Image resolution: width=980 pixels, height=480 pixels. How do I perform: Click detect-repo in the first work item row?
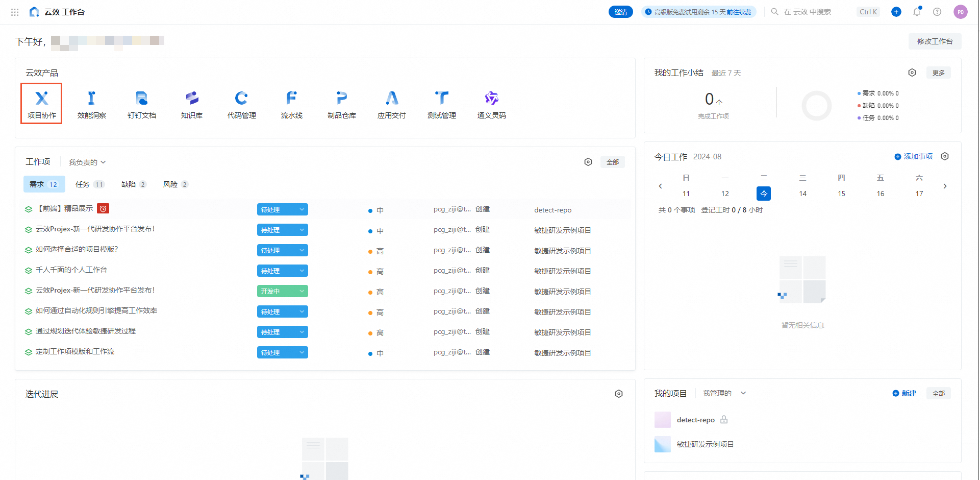[553, 210]
